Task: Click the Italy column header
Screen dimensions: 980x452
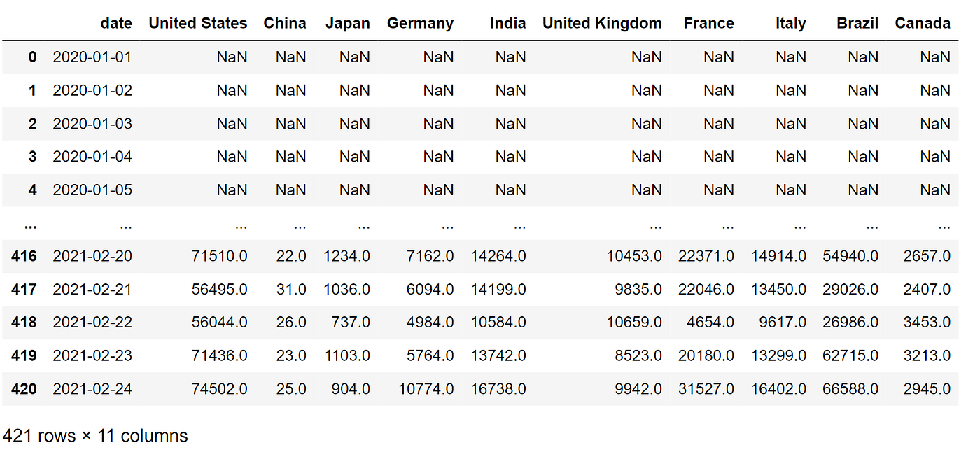Action: [x=790, y=23]
